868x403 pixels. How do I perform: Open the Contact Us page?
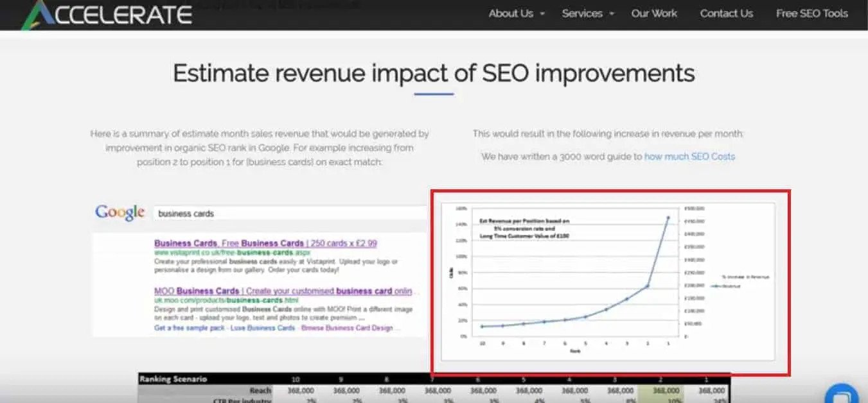tap(726, 13)
